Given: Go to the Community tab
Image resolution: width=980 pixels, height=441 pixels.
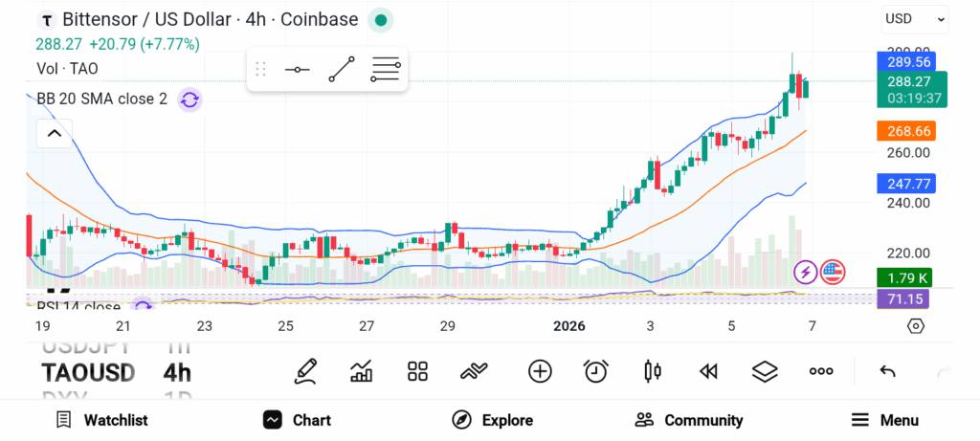Looking at the screenshot, I should point(689,420).
